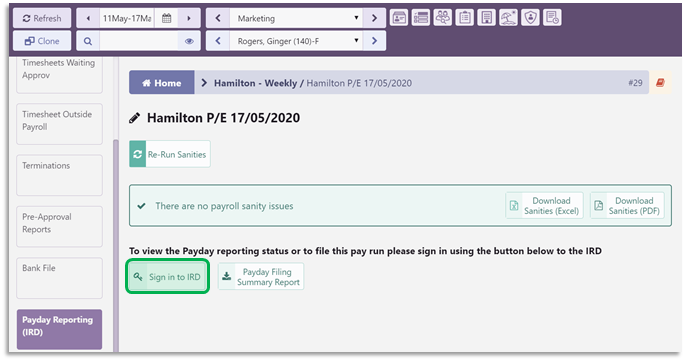The height and width of the screenshot is (361, 685).
Task: Open the checklist rows toolbar icon
Action: coord(421,18)
